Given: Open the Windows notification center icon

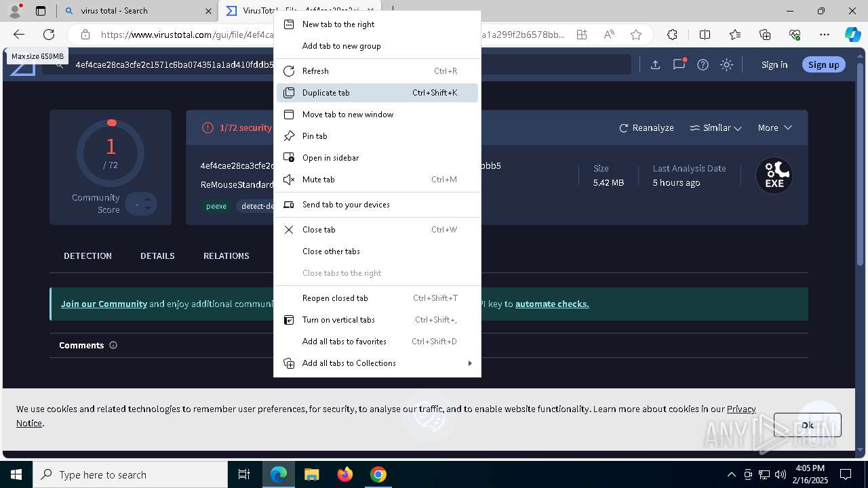Looking at the screenshot, I should point(846,474).
